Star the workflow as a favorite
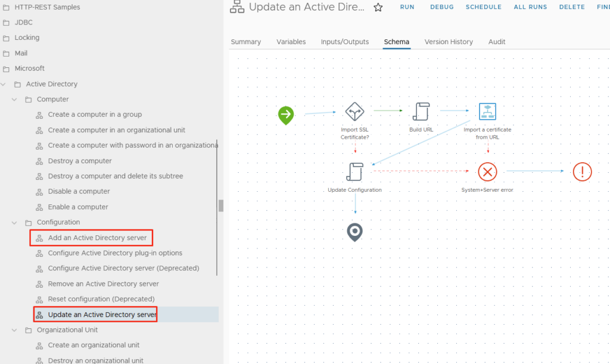 [x=378, y=7]
